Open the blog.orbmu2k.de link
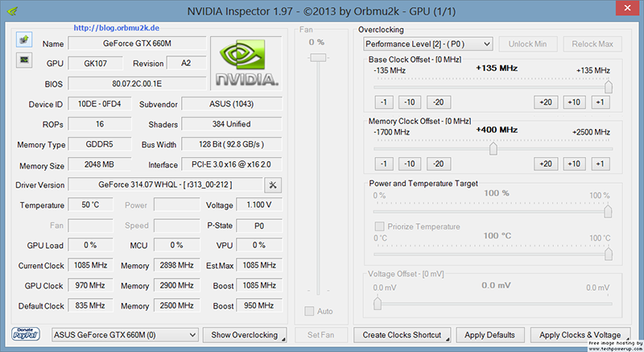 117,28
